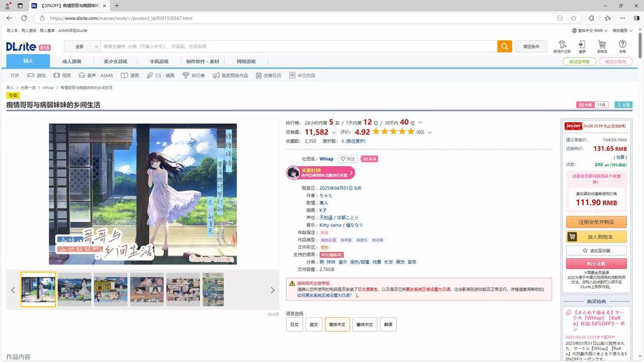
Task: Click the 前往全年龄 button
Action: [x=579, y=62]
